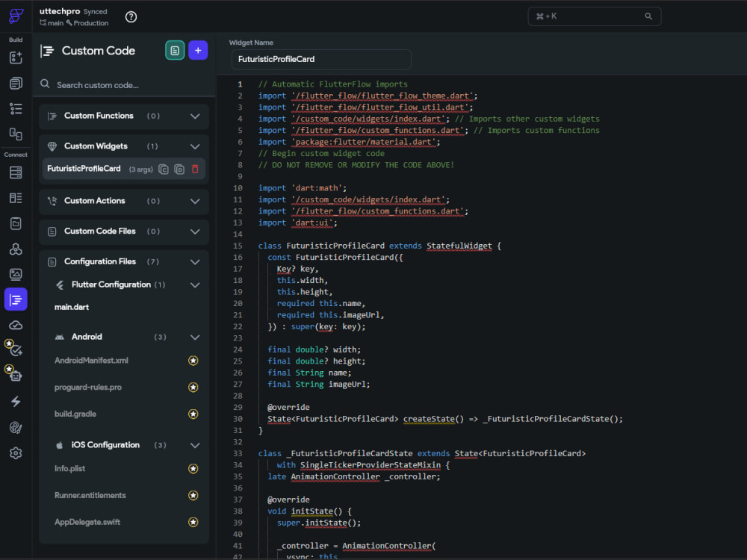The height and width of the screenshot is (560, 747).
Task: Click the Custom Widgets section title
Action: point(96,146)
